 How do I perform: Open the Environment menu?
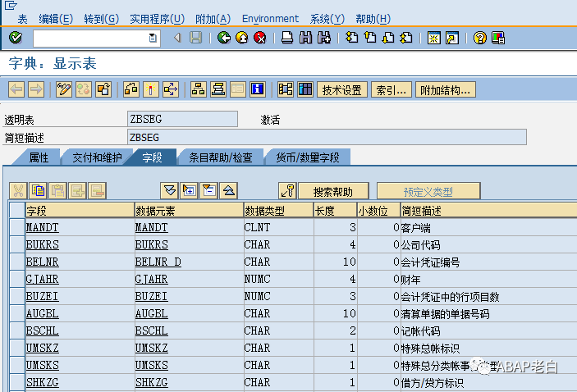tap(271, 19)
